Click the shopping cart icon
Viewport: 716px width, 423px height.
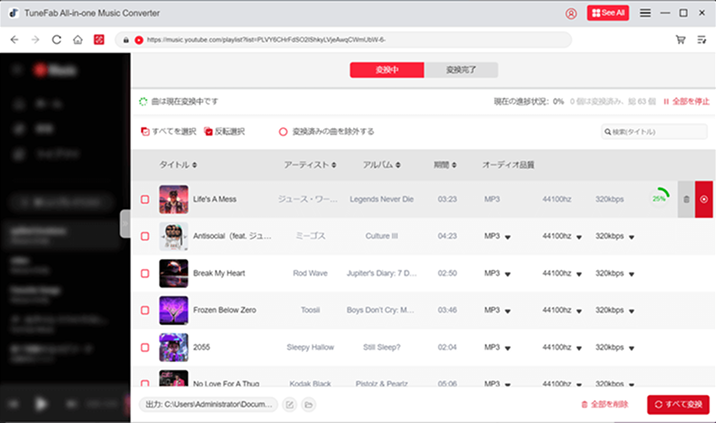coord(681,40)
